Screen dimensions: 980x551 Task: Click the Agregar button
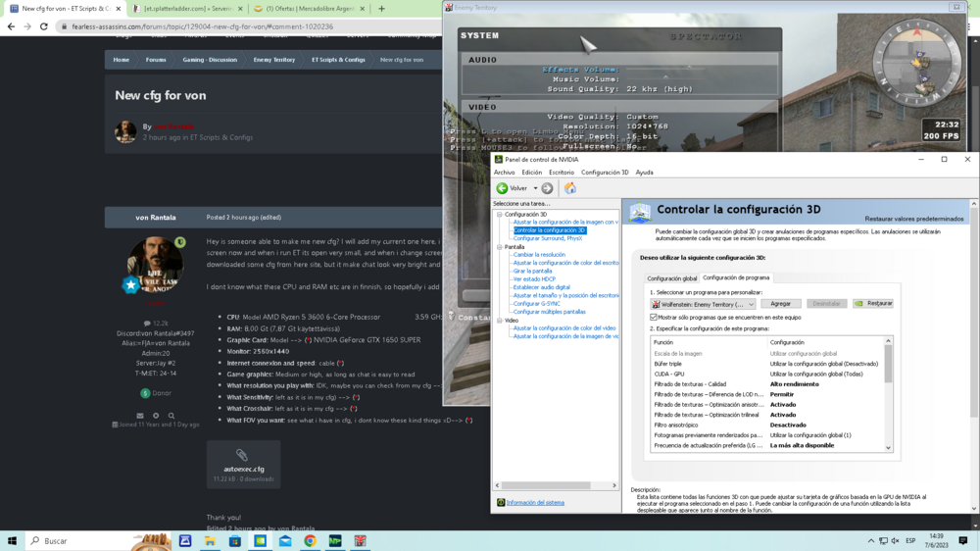[781, 303]
